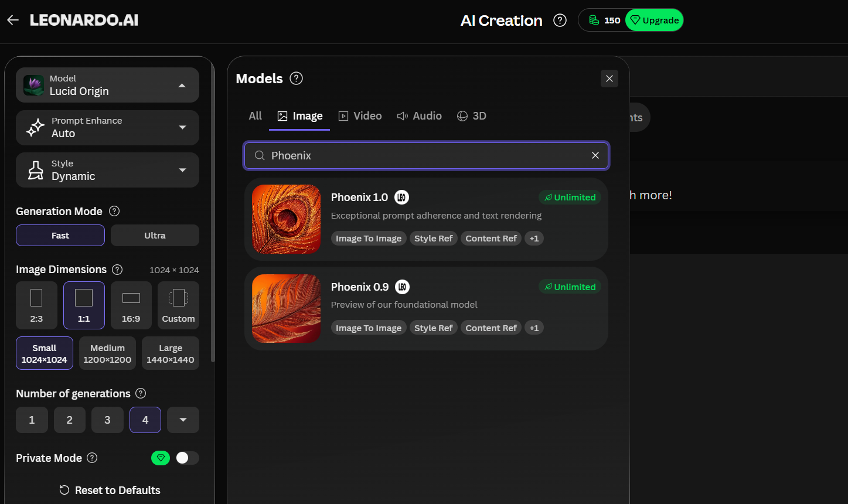Click Content Ref tag on Phoenix 0.9
Viewport: 848px width, 504px height.
[x=491, y=328]
